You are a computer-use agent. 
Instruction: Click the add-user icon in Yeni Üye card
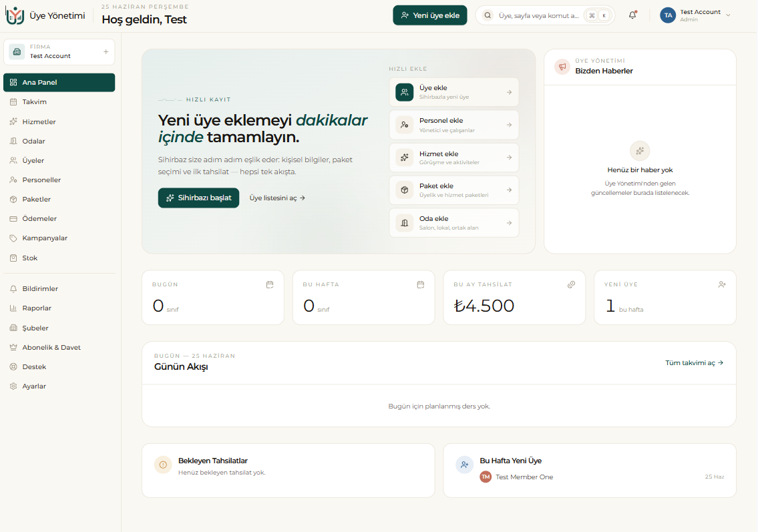722,284
